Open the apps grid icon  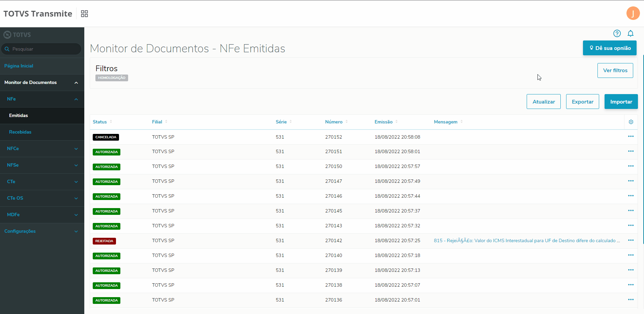(84, 14)
